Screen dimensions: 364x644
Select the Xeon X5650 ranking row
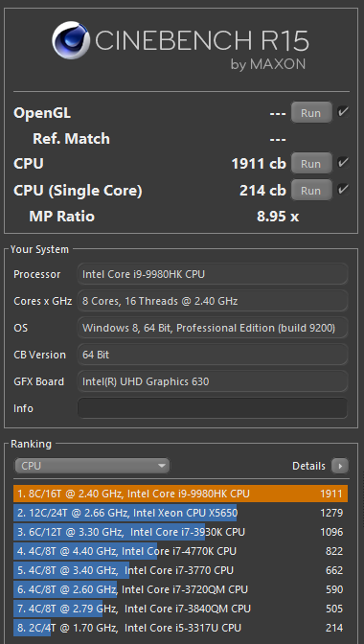181,513
